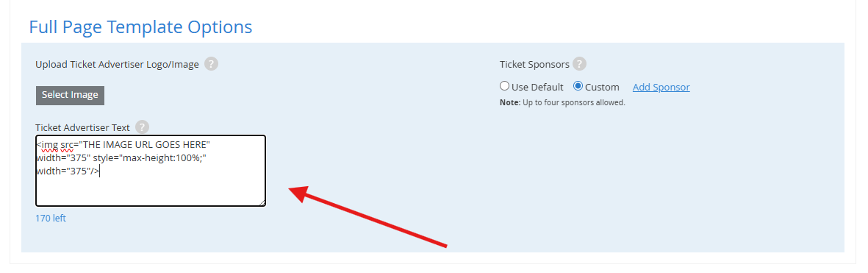Click the misspelled "img" word in the textarea
Image resolution: width=868 pixels, height=273 pixels.
[49, 145]
